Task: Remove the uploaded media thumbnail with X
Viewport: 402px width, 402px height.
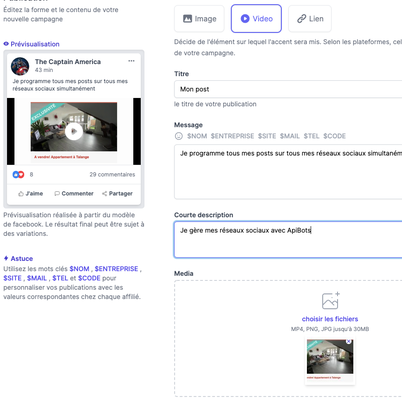Action: pos(348,342)
